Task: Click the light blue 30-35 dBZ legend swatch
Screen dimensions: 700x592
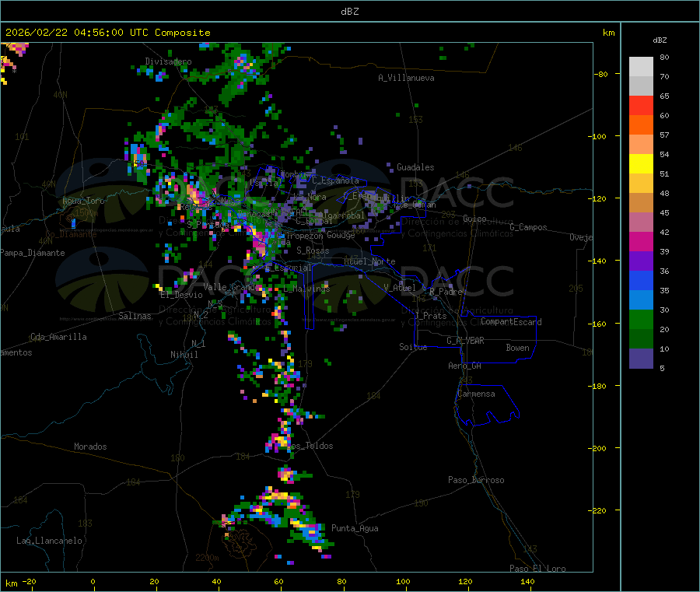Action: 641,300
